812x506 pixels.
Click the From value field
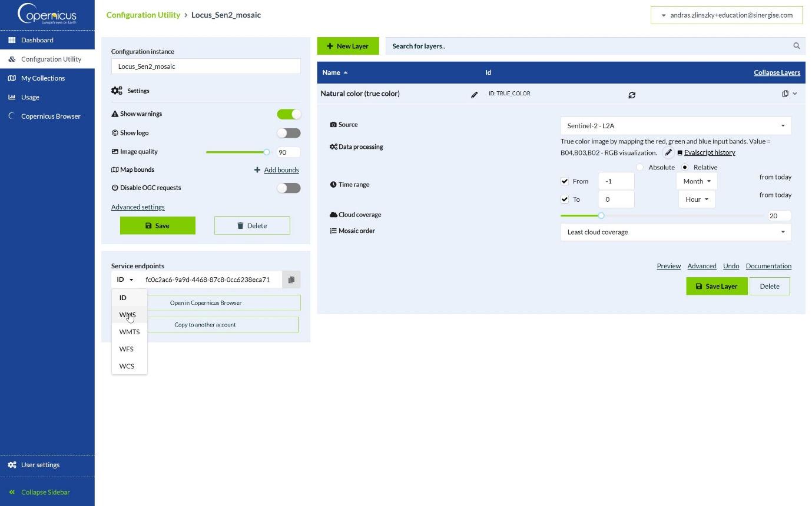pyautogui.click(x=617, y=181)
